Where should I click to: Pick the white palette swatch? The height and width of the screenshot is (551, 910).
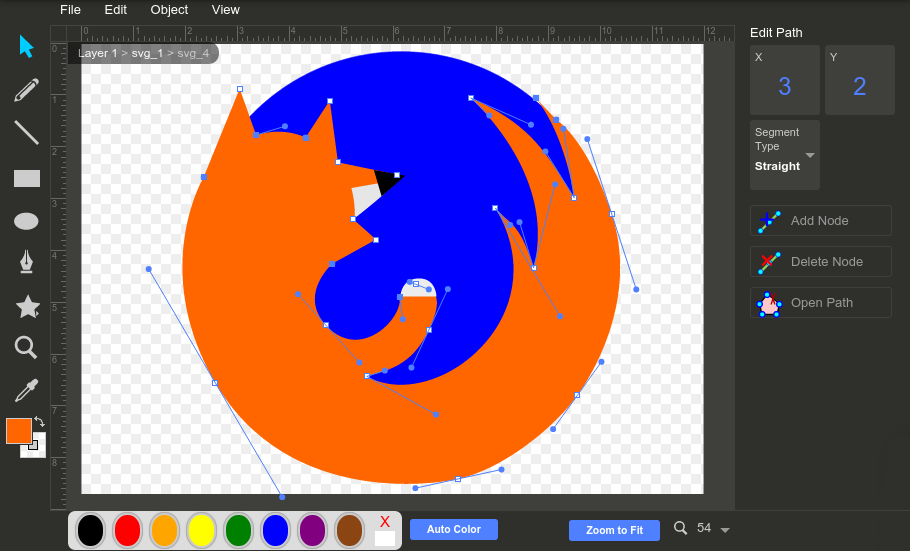tap(385, 538)
